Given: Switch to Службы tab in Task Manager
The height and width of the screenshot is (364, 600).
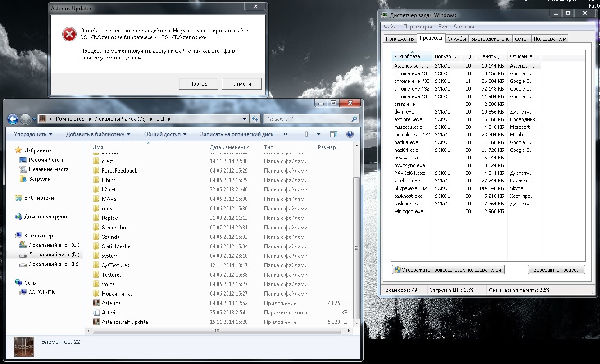Looking at the screenshot, I should tap(457, 39).
